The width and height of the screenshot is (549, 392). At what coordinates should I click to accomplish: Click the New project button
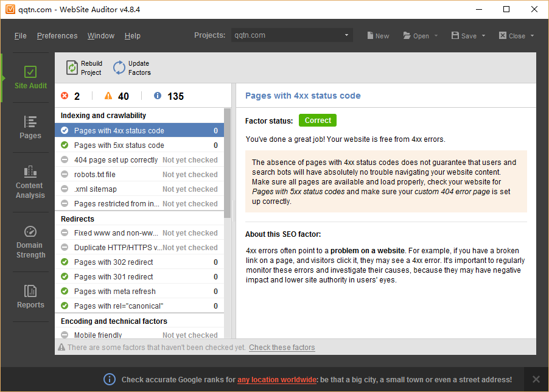tap(377, 36)
